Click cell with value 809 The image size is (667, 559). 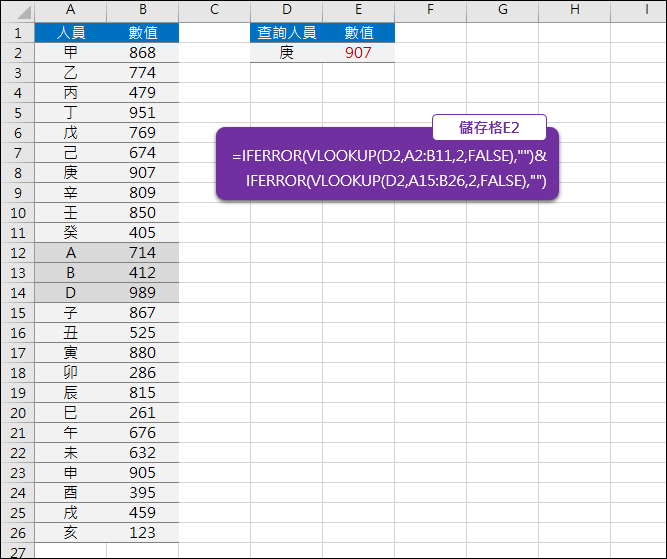click(x=143, y=193)
